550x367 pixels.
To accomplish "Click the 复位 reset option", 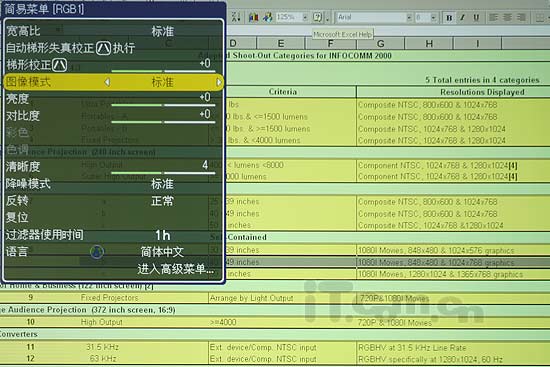I will click(x=17, y=217).
